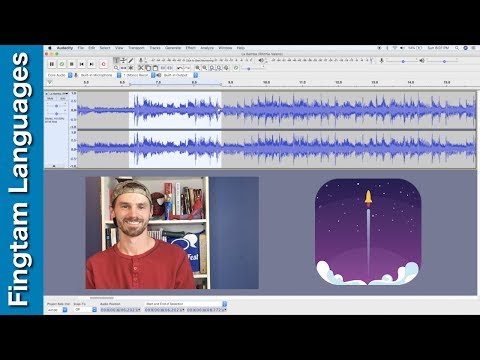Copy selection with the Copy icon
Screen dimensions: 480x360
[148, 68]
